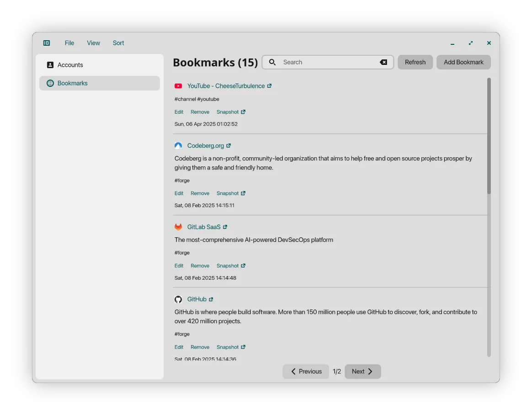Click Snapshot external icon in YouTube entry
Viewport: 532px width, 415px height.
(243, 112)
